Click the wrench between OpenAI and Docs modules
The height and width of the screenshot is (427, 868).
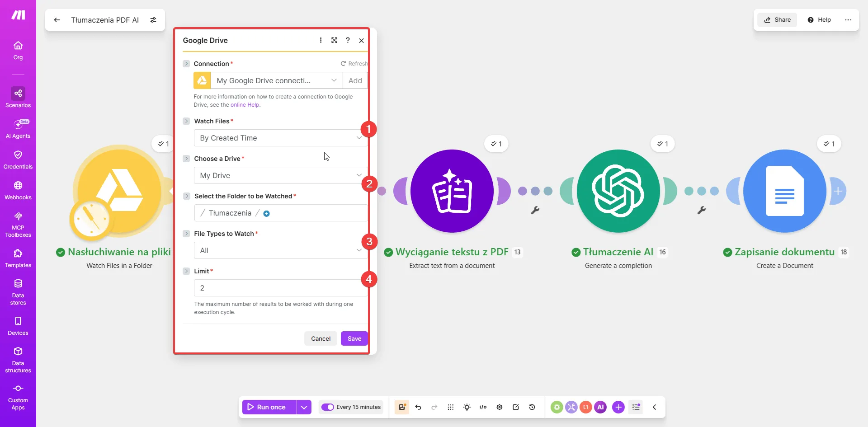[x=702, y=210]
